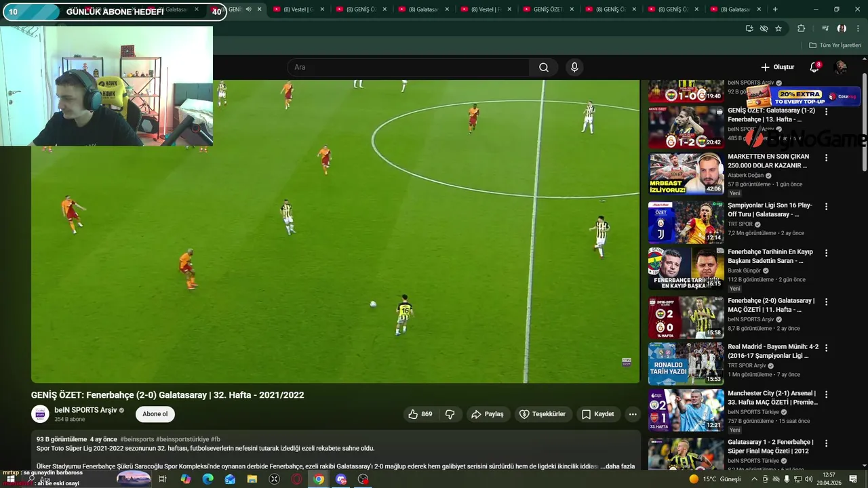Click the Chrome icon in the taskbar
The width and height of the screenshot is (868, 488).
pyautogui.click(x=319, y=479)
